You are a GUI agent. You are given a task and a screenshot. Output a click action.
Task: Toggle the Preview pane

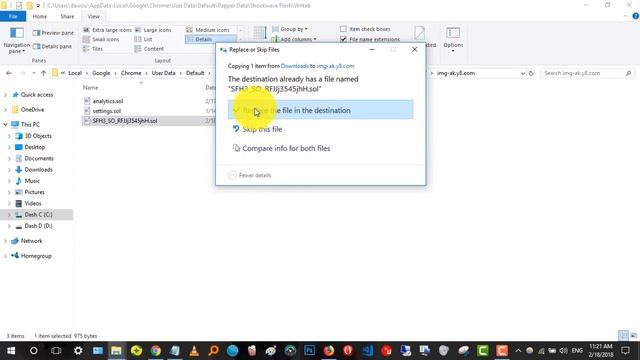point(53,33)
